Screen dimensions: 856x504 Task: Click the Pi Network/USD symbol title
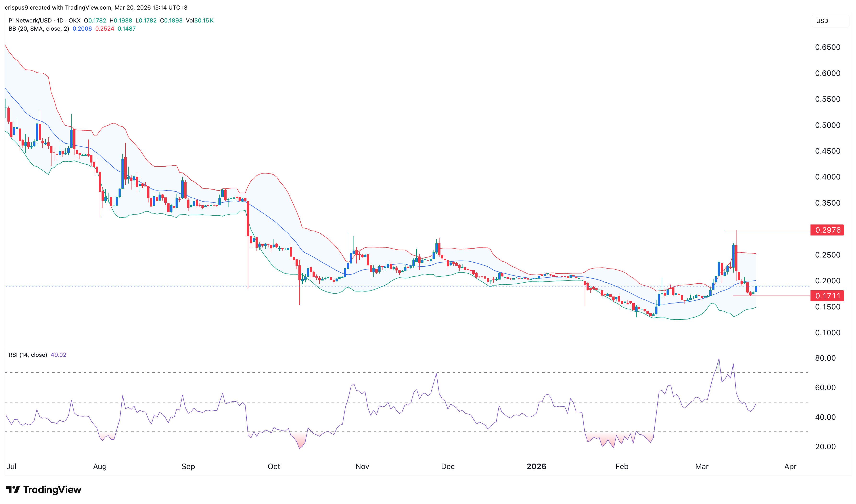click(30, 20)
